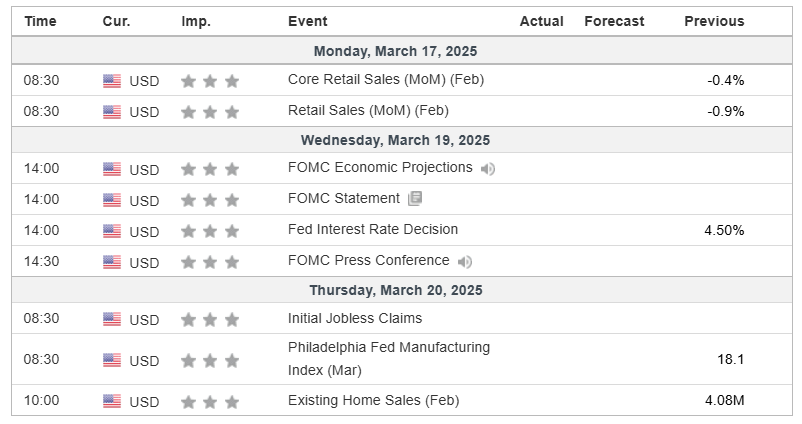Click the speaker icon beside FOMC Press Conference

point(464,262)
